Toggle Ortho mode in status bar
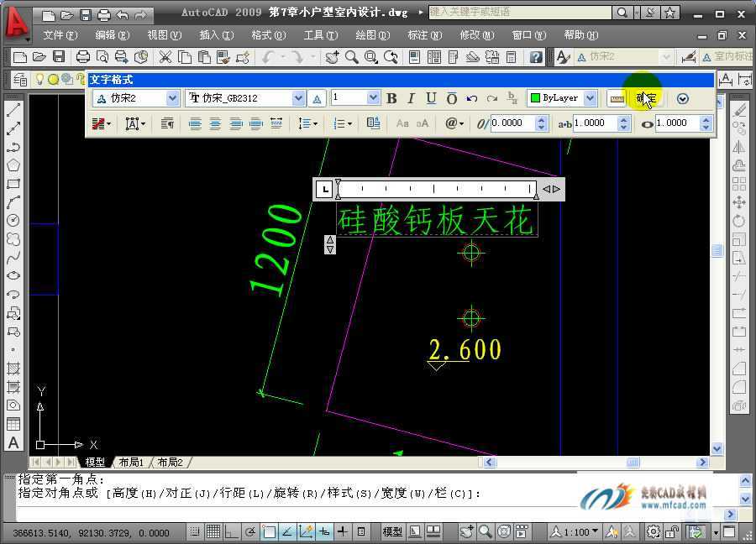The image size is (756, 544). [x=232, y=532]
